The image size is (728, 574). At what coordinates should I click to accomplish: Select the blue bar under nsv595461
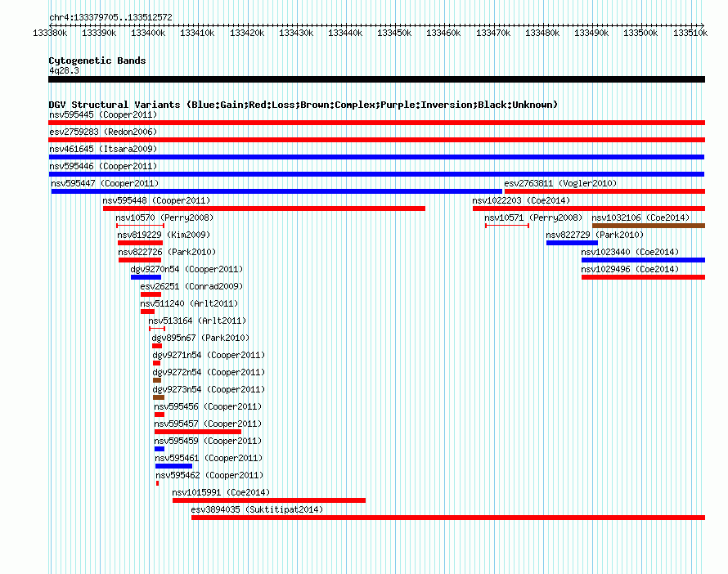(173, 466)
